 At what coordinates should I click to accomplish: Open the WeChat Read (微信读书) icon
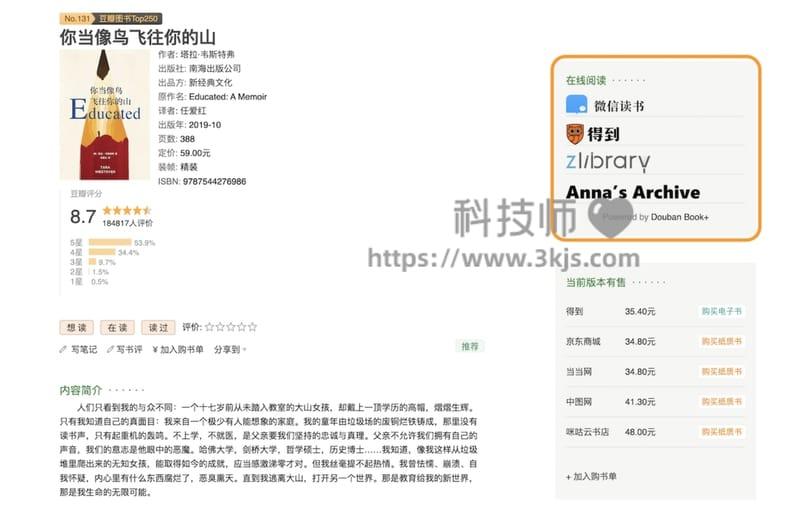[577, 105]
